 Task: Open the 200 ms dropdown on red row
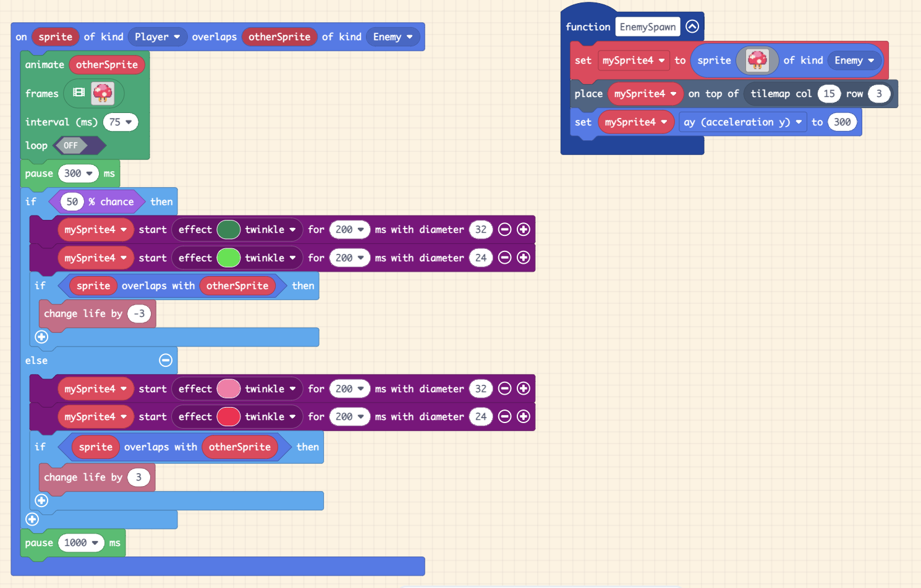coord(350,416)
